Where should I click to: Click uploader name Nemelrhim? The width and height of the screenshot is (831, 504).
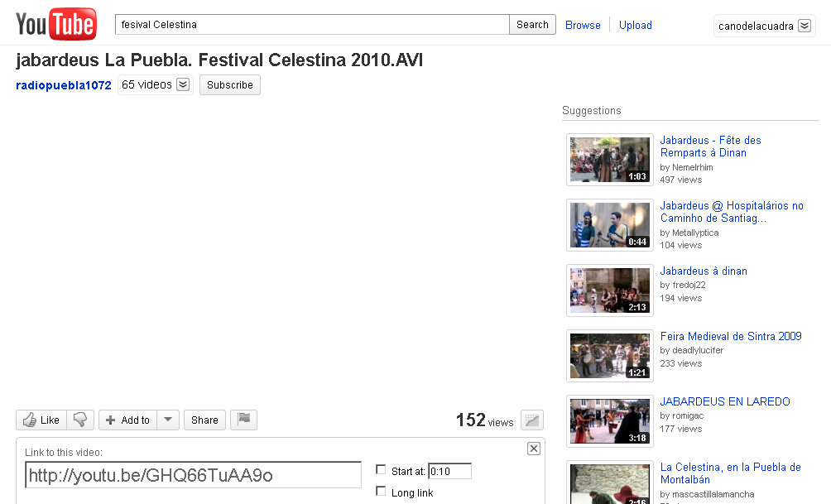(x=692, y=167)
